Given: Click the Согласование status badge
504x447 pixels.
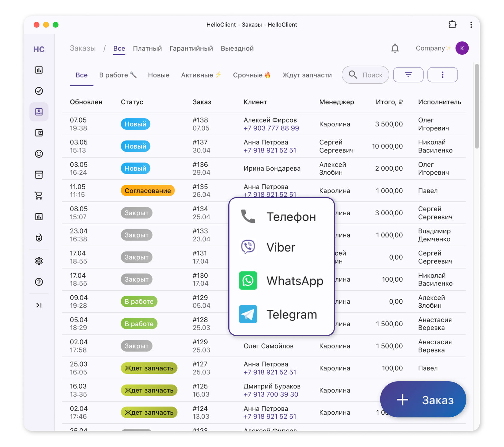Looking at the screenshot, I should coord(148,191).
